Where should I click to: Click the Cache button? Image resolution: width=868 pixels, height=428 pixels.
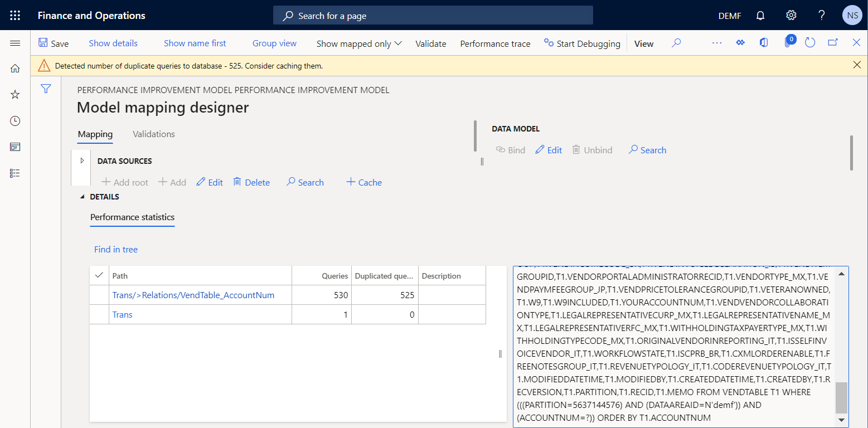[364, 182]
